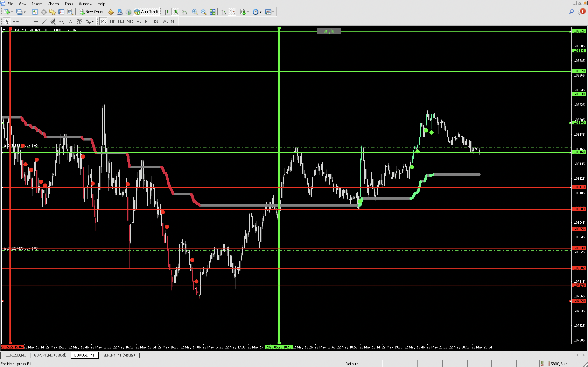The image size is (588, 367).
Task: Click the Zoom In magnifier icon
Action: pyautogui.click(x=195, y=12)
